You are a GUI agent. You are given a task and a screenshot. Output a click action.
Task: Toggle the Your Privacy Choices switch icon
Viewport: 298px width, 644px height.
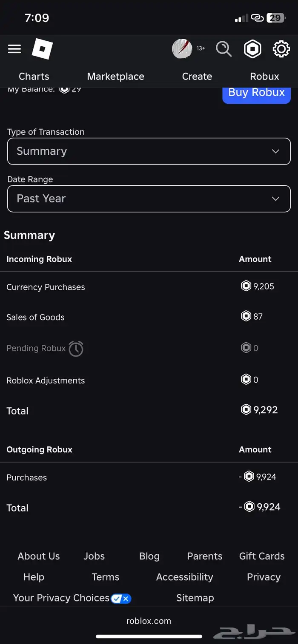pos(121,599)
